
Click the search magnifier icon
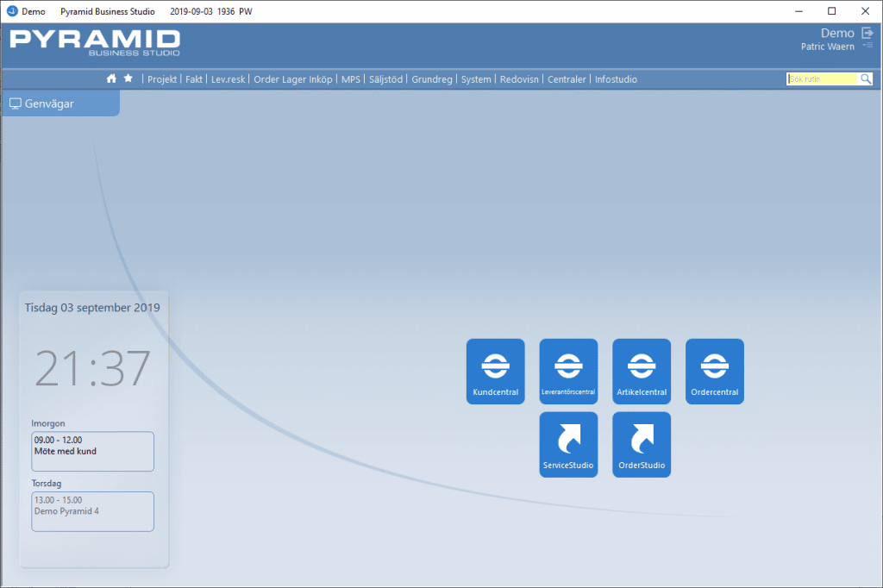point(866,78)
